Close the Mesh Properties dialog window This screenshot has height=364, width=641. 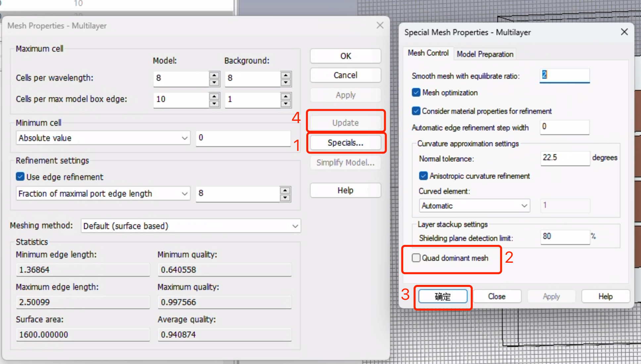pos(380,25)
